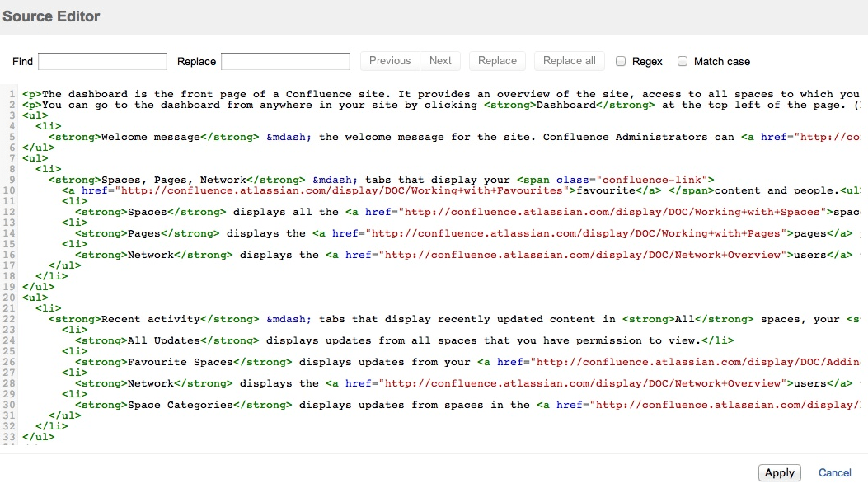Image resolution: width=868 pixels, height=488 pixels.
Task: Click the Source Editor title bar
Action: tap(51, 16)
